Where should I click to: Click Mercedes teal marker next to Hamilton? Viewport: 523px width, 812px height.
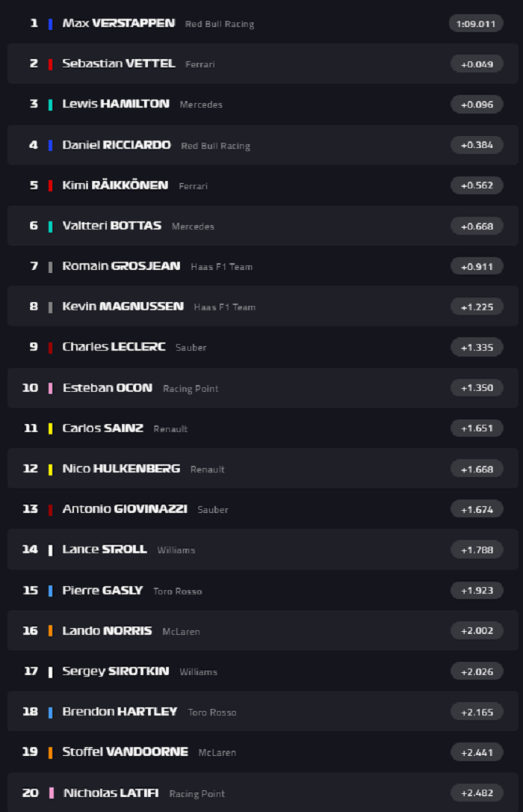(51, 105)
